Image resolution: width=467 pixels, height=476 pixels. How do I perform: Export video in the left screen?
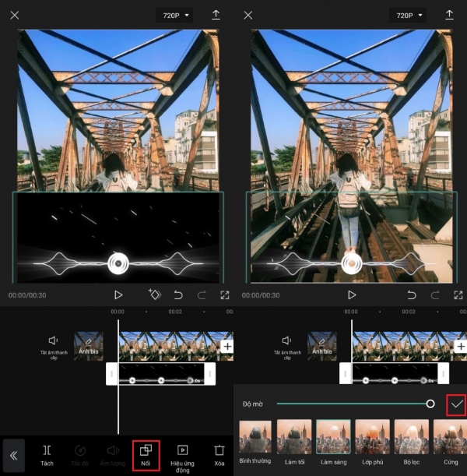pyautogui.click(x=216, y=16)
